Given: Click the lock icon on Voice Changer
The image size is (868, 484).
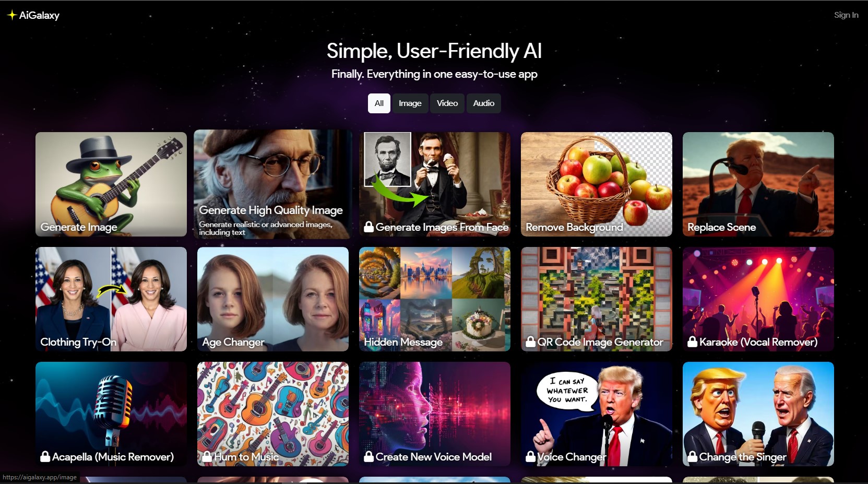Looking at the screenshot, I should (530, 456).
